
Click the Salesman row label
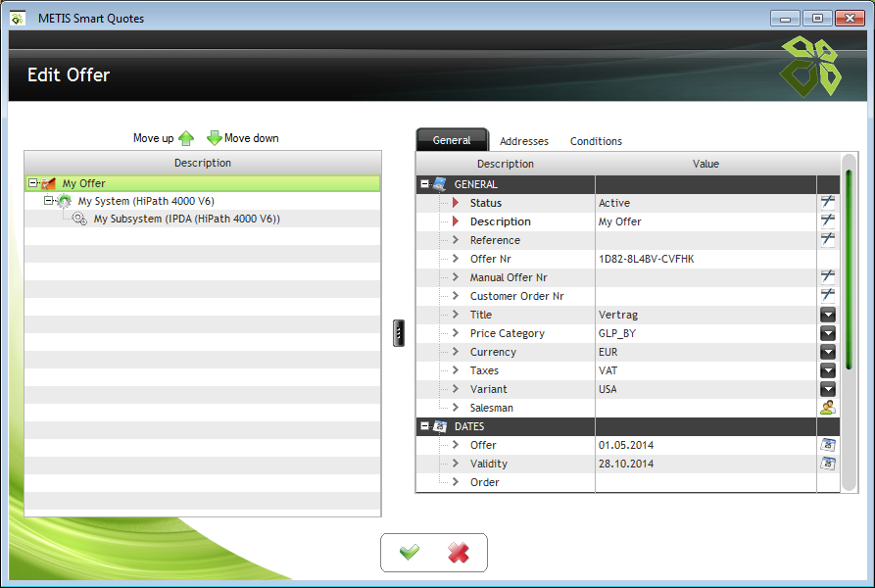pyautogui.click(x=491, y=408)
